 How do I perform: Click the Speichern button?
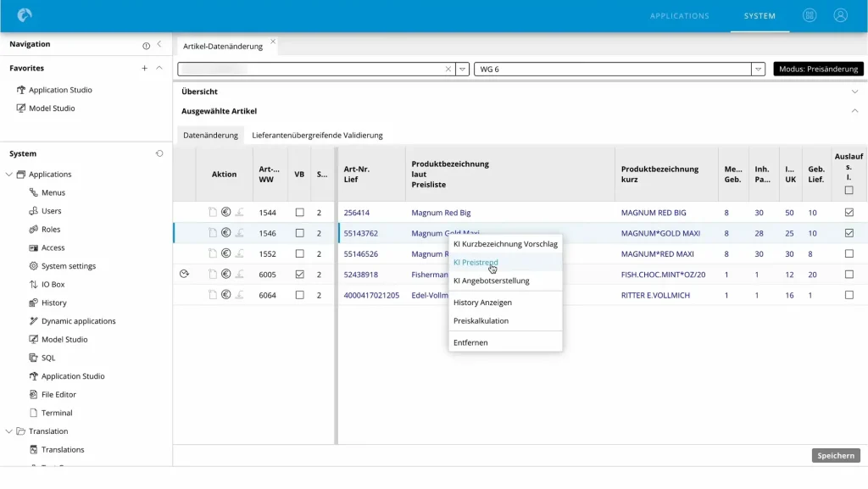tap(836, 456)
